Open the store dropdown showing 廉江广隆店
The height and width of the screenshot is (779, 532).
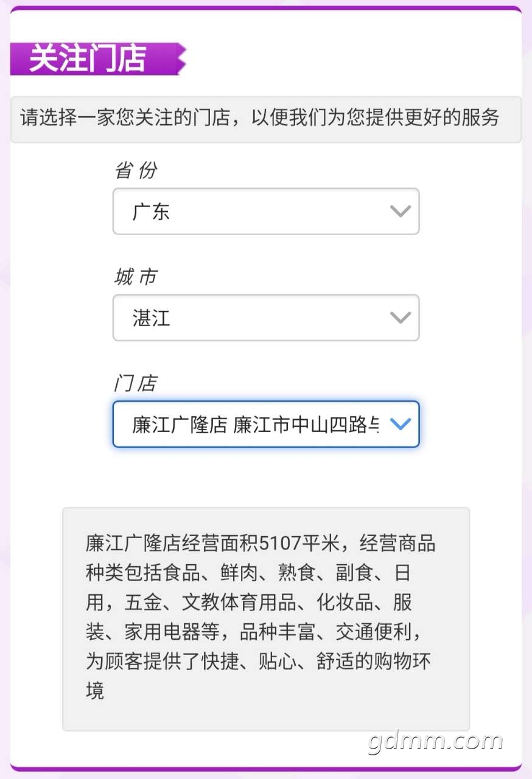click(x=256, y=424)
